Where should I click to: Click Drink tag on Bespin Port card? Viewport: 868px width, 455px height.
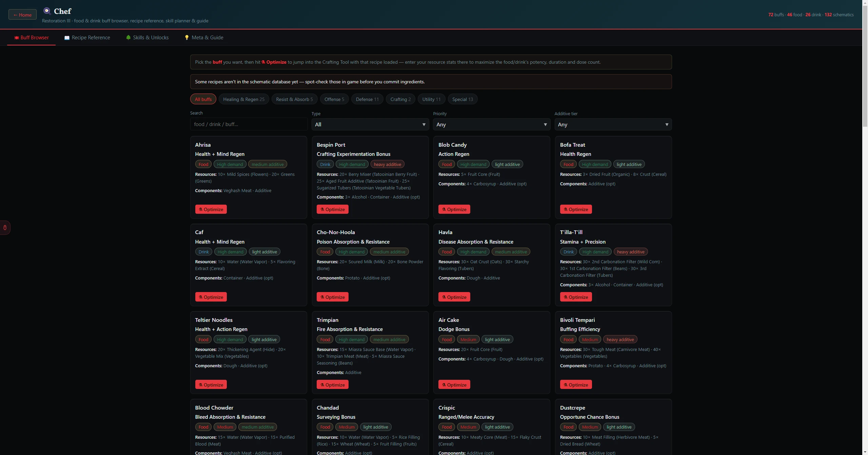pos(325,164)
